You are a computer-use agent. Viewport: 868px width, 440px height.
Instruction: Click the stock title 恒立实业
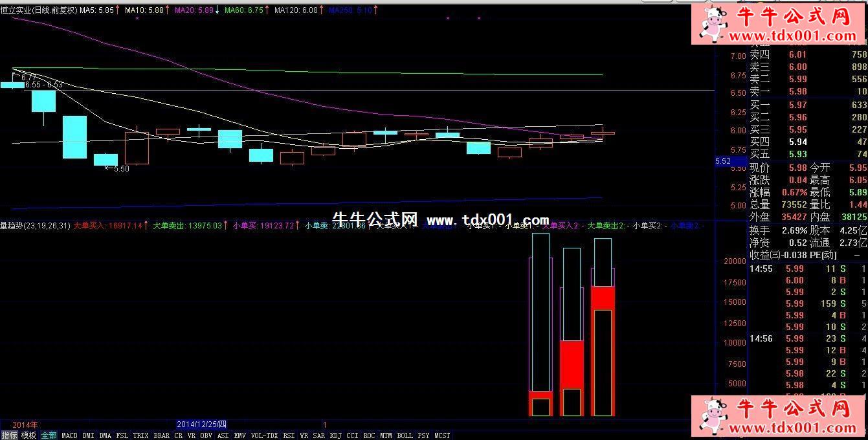pyautogui.click(x=16, y=10)
